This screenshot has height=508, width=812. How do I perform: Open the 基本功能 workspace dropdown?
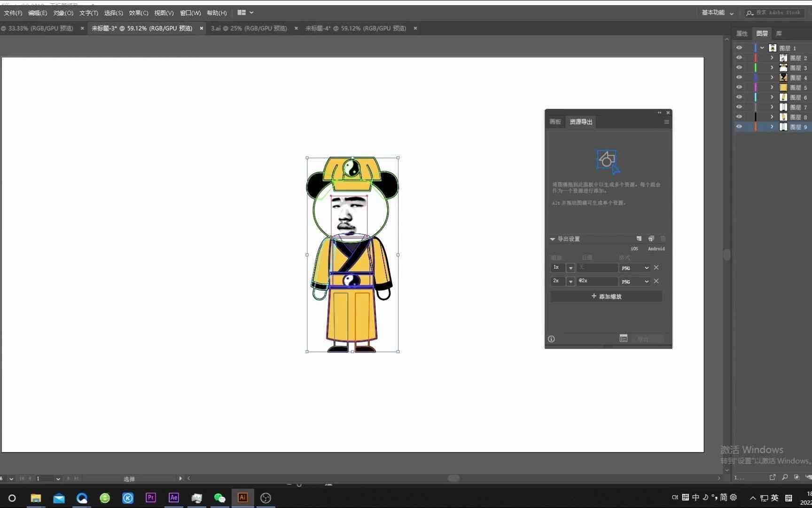tap(718, 13)
